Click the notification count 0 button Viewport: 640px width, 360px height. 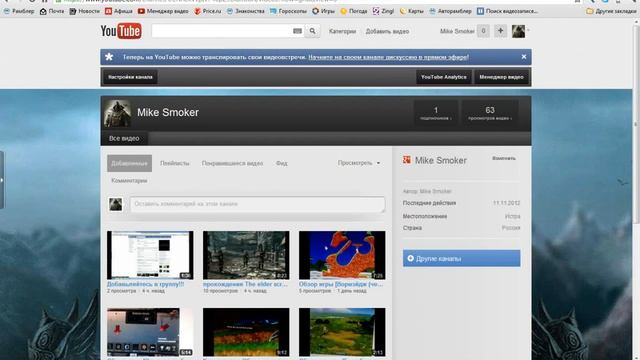tap(483, 31)
